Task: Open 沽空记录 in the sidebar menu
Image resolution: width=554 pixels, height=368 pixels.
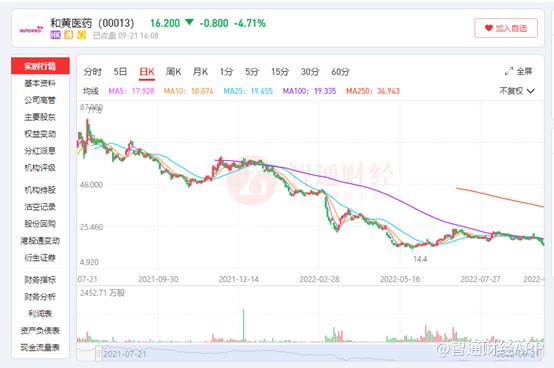Action: pyautogui.click(x=40, y=207)
